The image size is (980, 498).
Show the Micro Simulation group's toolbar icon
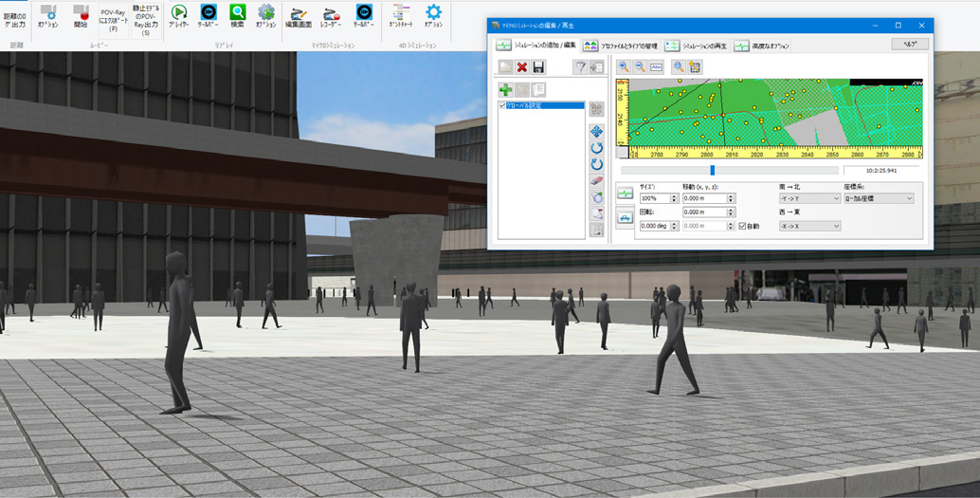pos(364,16)
